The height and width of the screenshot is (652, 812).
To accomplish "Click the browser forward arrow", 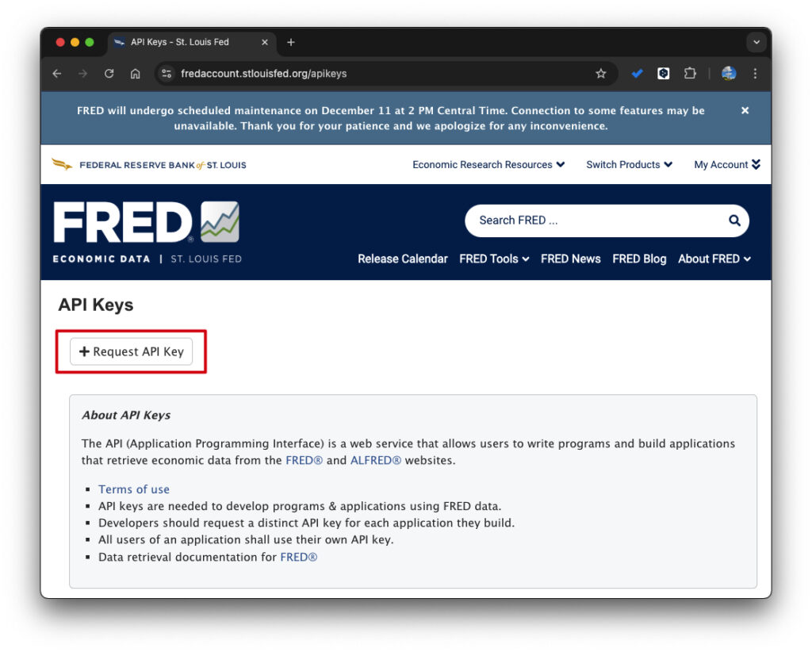I will [82, 74].
